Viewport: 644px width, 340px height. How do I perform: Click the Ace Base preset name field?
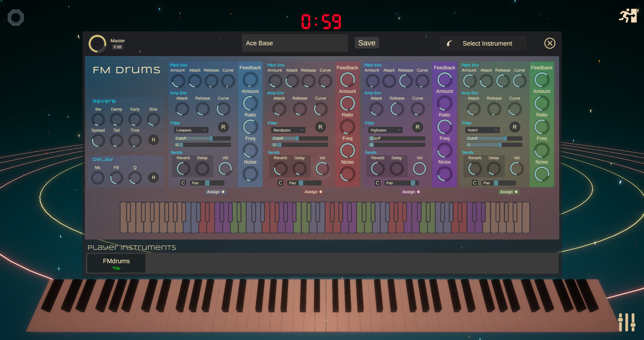[294, 43]
